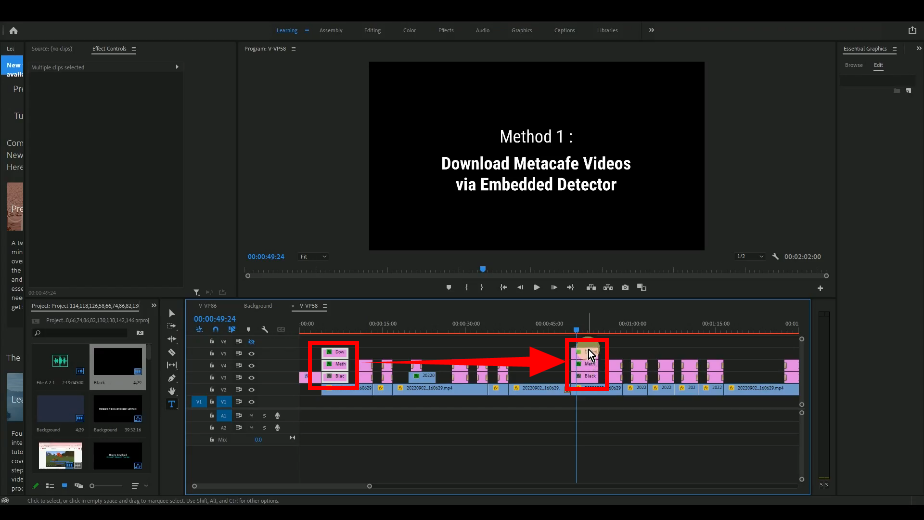
Task: Switch Project panel to List View
Action: [x=50, y=486]
